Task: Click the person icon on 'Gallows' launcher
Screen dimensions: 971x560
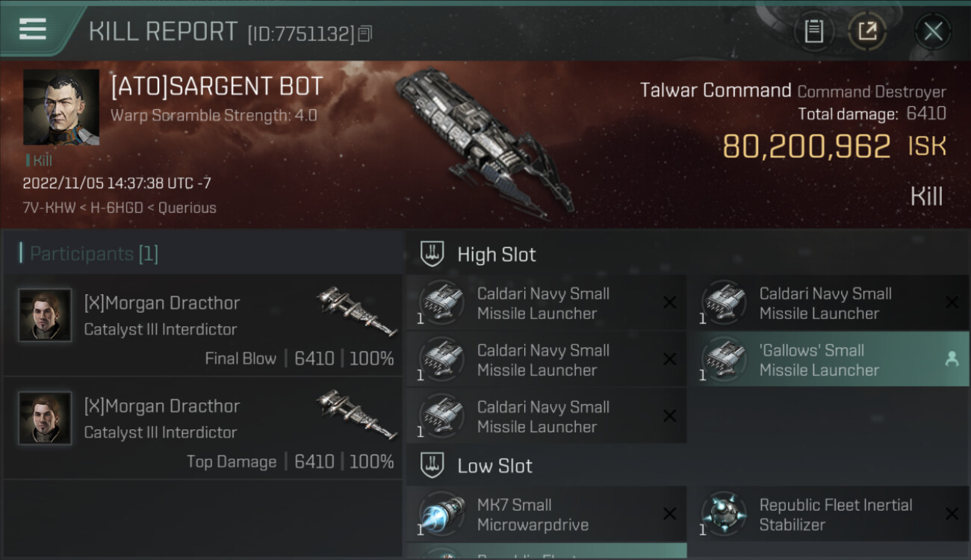Action: (952, 360)
